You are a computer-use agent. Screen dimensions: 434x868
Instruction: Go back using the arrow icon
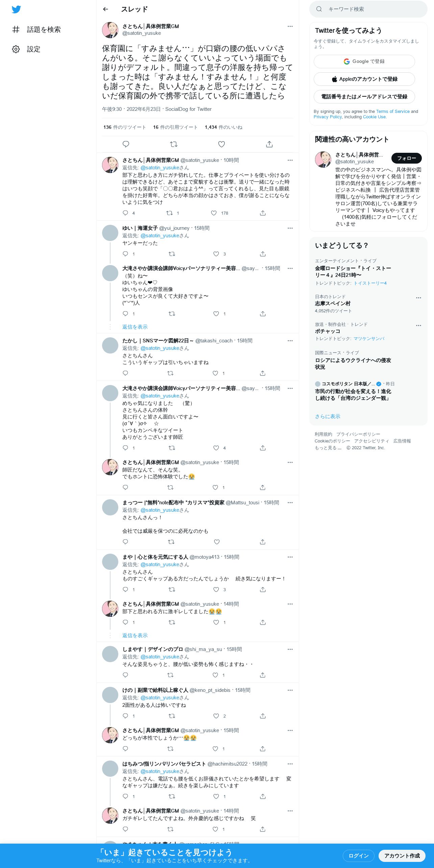[x=105, y=9]
